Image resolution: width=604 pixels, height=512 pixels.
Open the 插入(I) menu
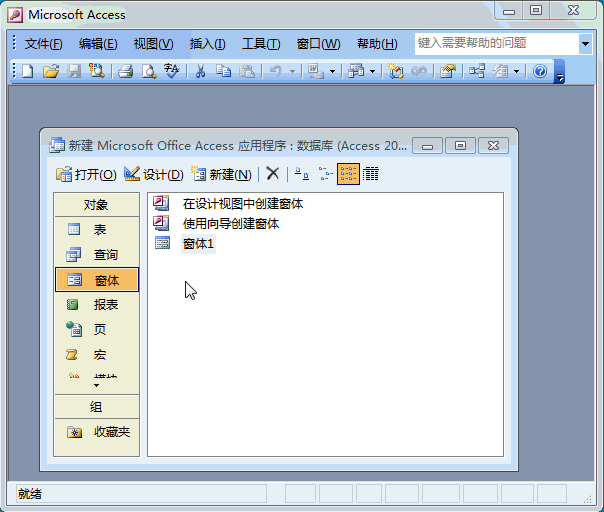(x=207, y=44)
